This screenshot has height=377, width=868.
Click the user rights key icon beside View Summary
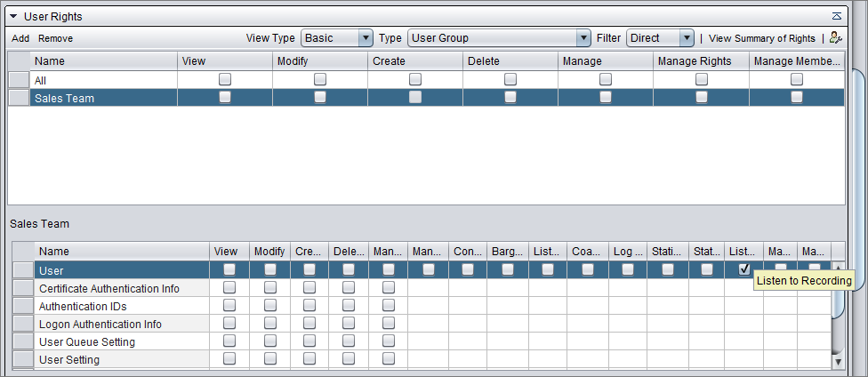pyautogui.click(x=834, y=38)
